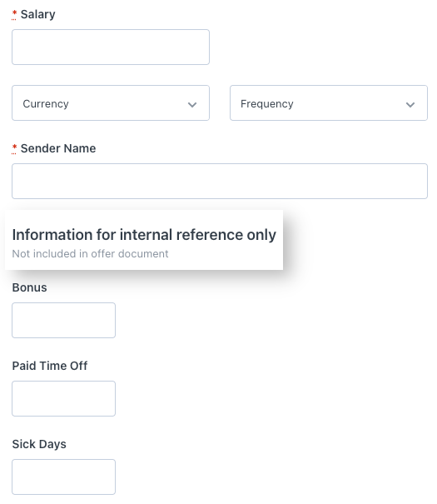Click the red asterisk beside Sender Name
Image resolution: width=437 pixels, height=504 pixels.
[14, 148]
